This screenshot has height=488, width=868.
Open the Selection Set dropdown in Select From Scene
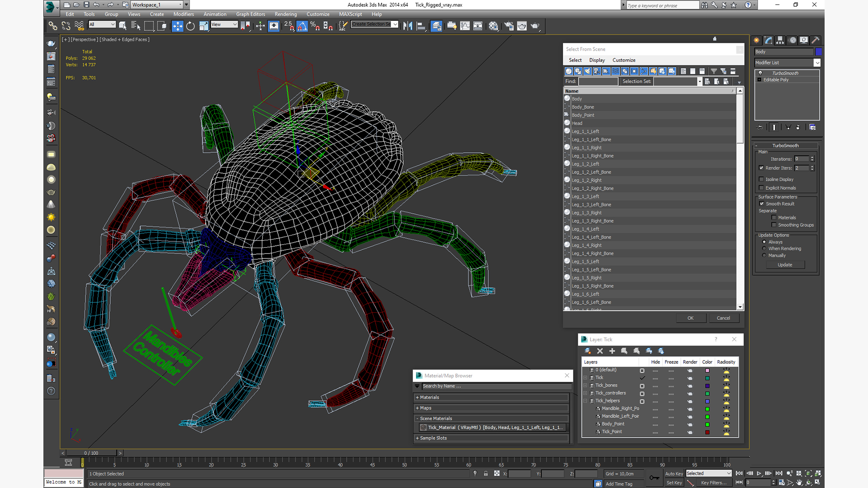point(699,81)
